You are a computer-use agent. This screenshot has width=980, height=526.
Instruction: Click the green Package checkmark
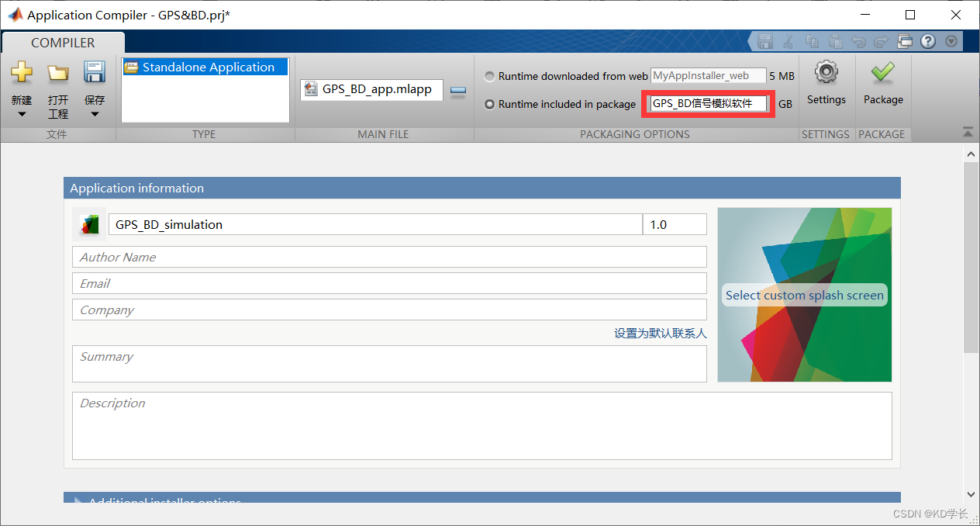882,73
